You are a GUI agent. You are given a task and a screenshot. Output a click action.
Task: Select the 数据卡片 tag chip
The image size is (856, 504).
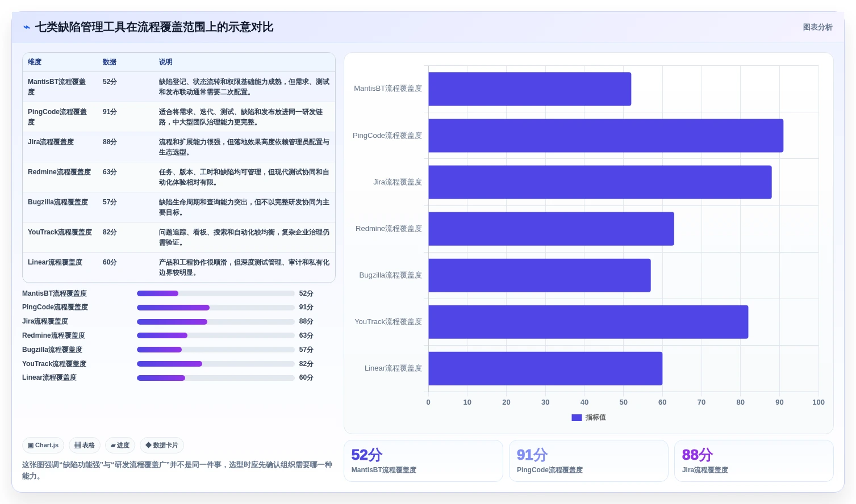(x=162, y=446)
